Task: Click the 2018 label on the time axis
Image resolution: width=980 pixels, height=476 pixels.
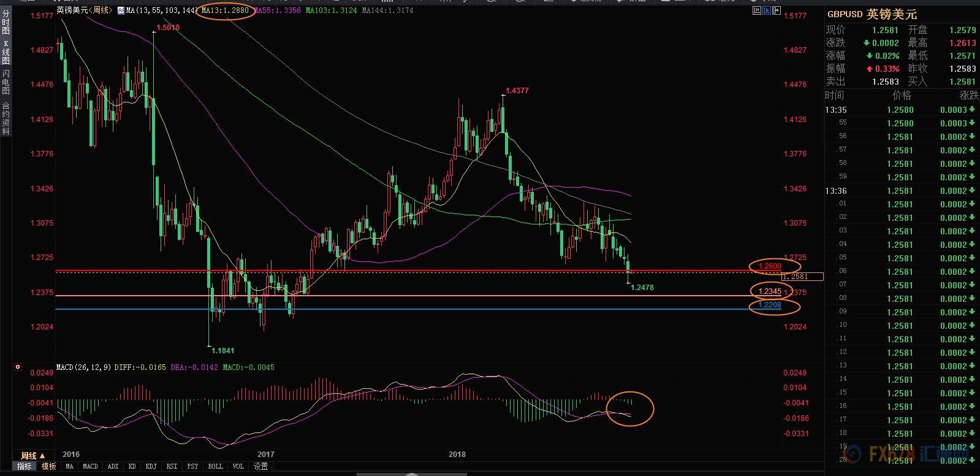Action: pos(457,455)
